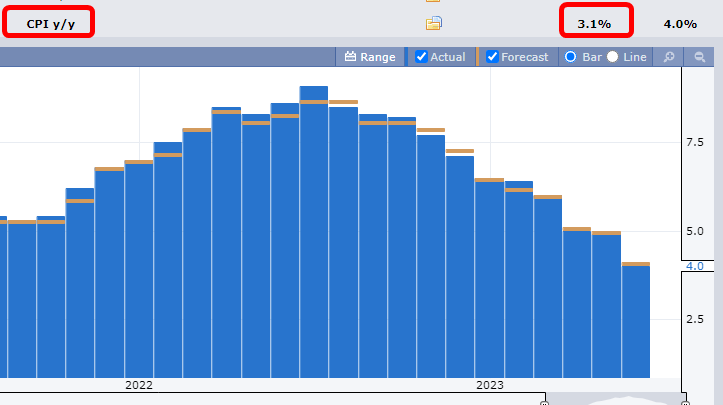723x405 pixels.
Task: Click the zoom out magnifier icon
Action: coord(701,57)
